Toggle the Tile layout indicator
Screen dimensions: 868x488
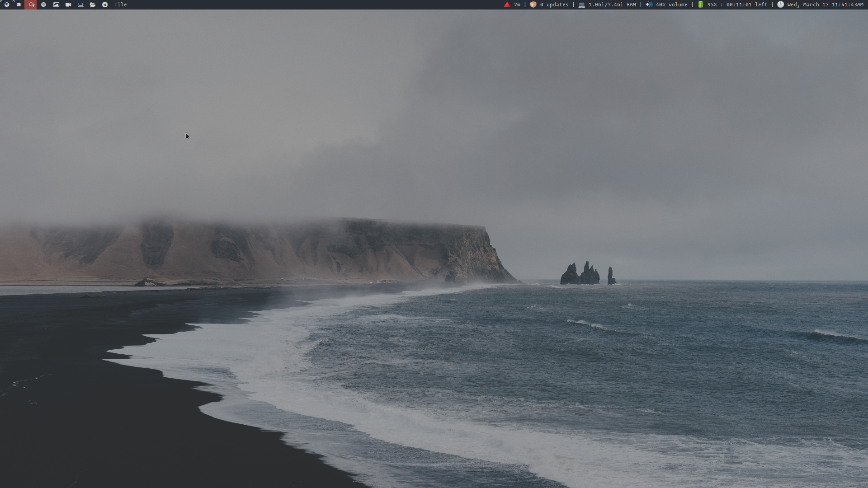tap(121, 5)
